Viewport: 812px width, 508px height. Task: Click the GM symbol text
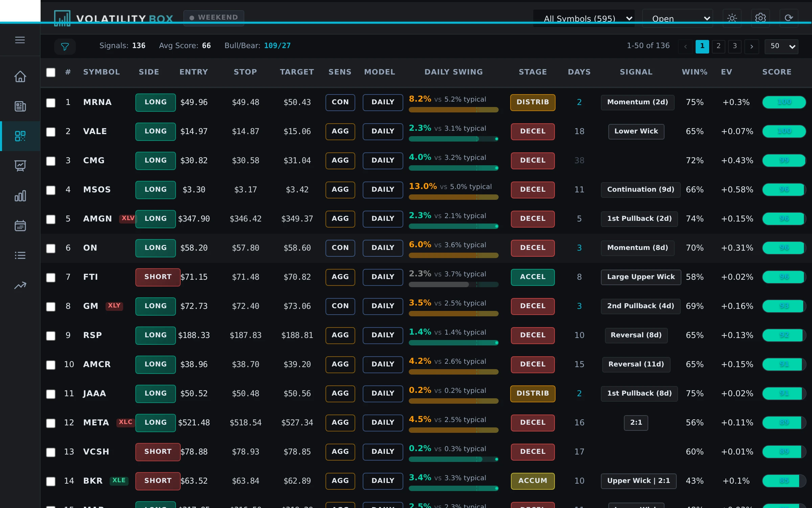[91, 306]
